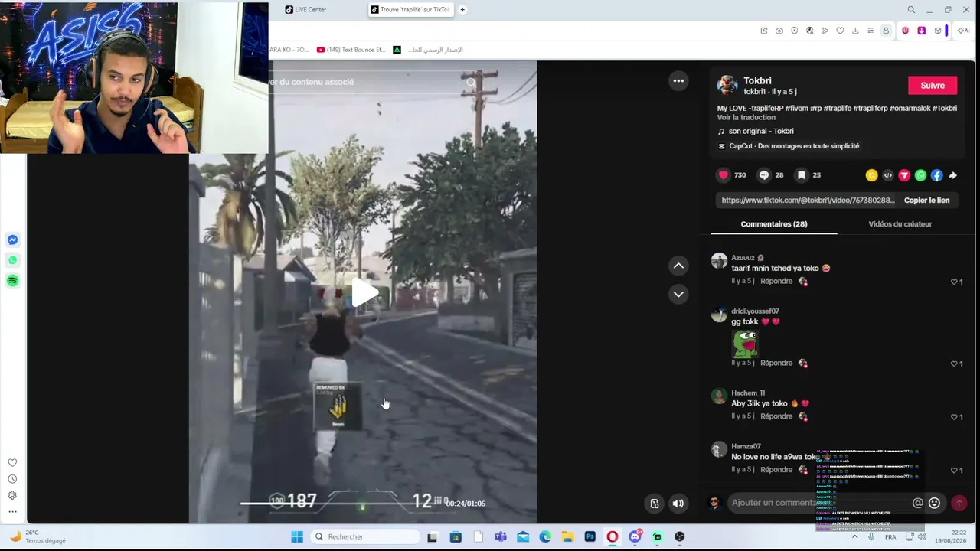
Task: Open Spotify in the Opera sidebar
Action: (12, 281)
